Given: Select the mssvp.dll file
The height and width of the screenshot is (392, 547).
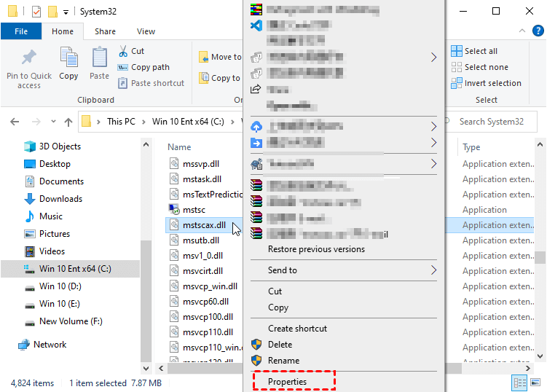Looking at the screenshot, I should (200, 164).
